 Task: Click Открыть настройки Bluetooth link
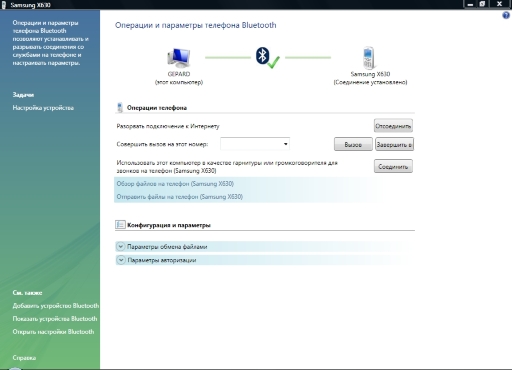click(x=53, y=332)
